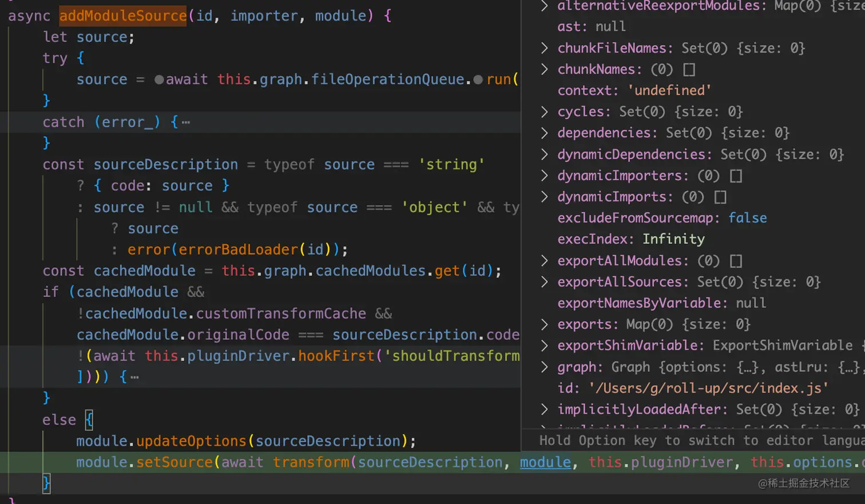Click the fileOperationQueue property in code
Image resolution: width=865 pixels, height=504 pixels.
pos(387,80)
